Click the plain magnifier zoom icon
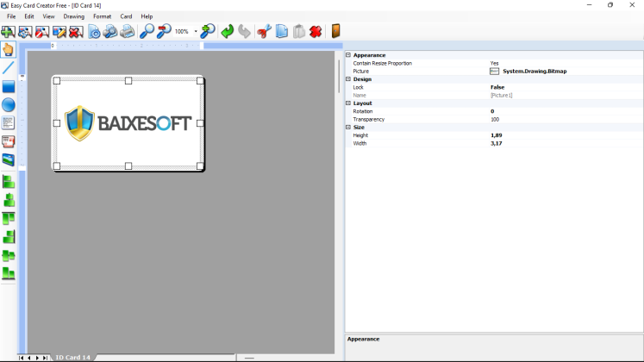The image size is (644, 362). click(147, 32)
